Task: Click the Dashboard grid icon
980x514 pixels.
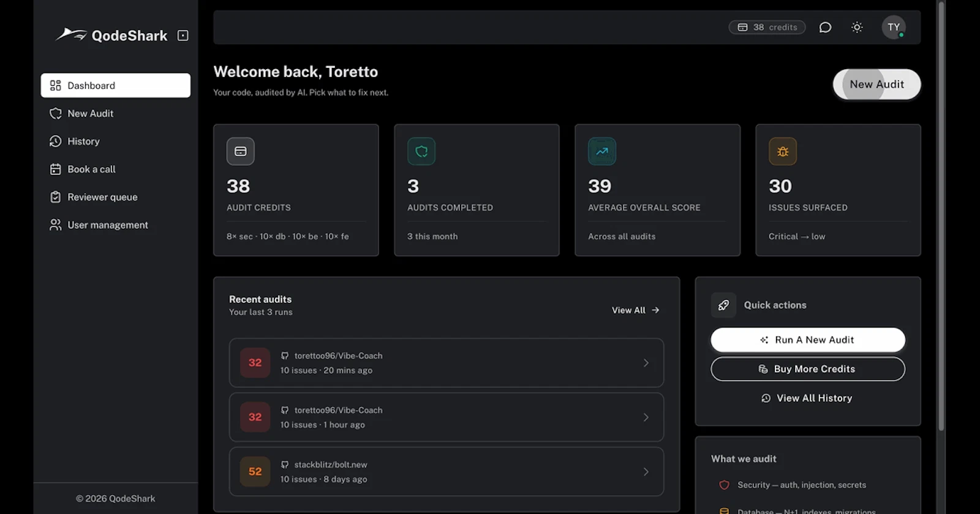Action: (56, 86)
